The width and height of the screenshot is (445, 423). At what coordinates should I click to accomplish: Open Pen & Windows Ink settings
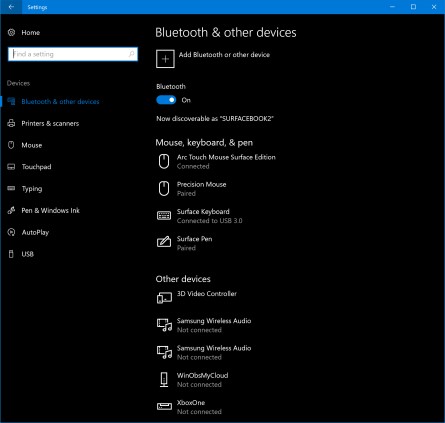point(50,210)
